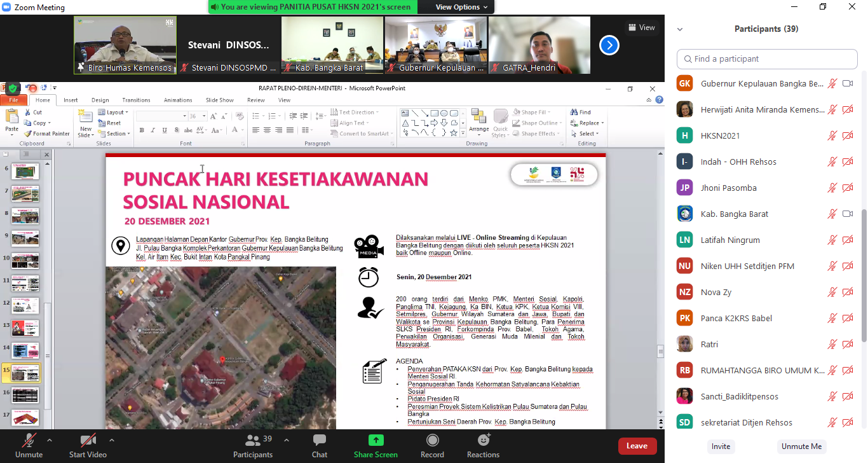The height and width of the screenshot is (463, 868).
Task: Collapse the Participants panel chevron
Action: (680, 29)
